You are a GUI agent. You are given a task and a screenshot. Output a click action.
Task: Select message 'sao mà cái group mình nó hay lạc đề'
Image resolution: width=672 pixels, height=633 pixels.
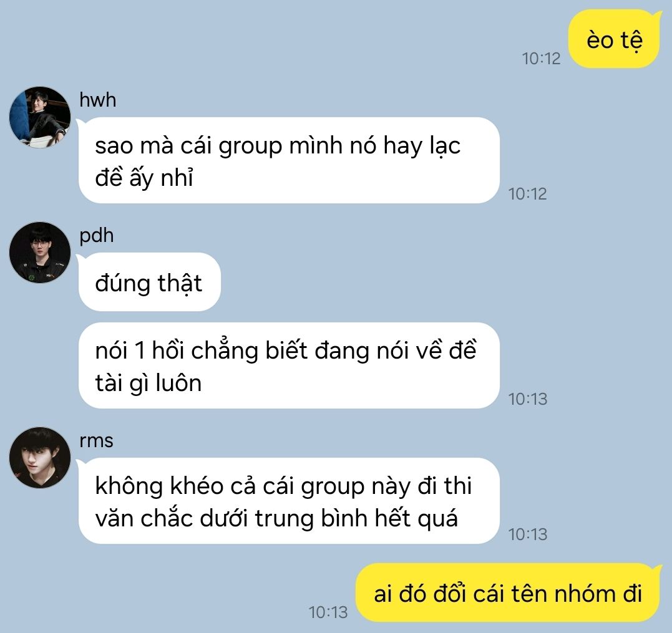click(289, 160)
